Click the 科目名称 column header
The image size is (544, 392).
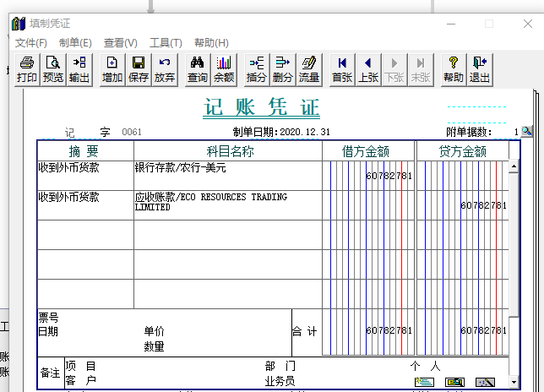228,151
